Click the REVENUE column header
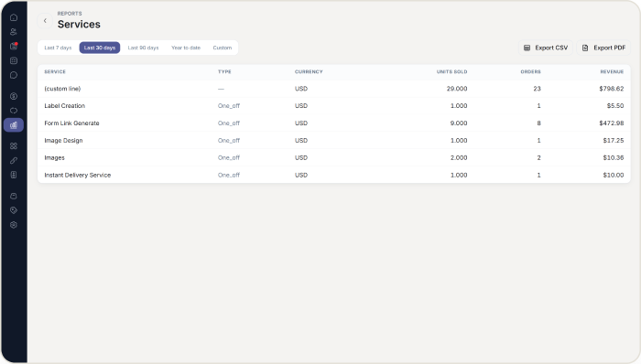This screenshot has height=364, width=641. coord(612,72)
